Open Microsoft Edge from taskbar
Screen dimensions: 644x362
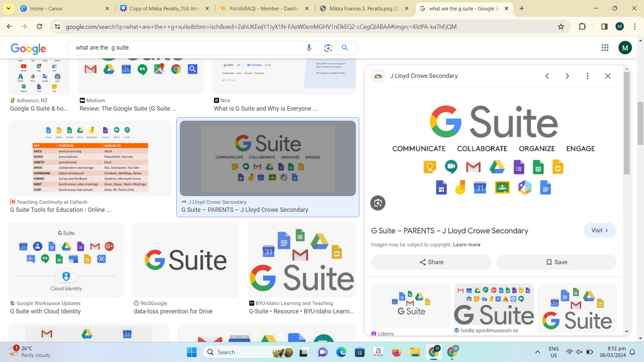pyautogui.click(x=341, y=352)
